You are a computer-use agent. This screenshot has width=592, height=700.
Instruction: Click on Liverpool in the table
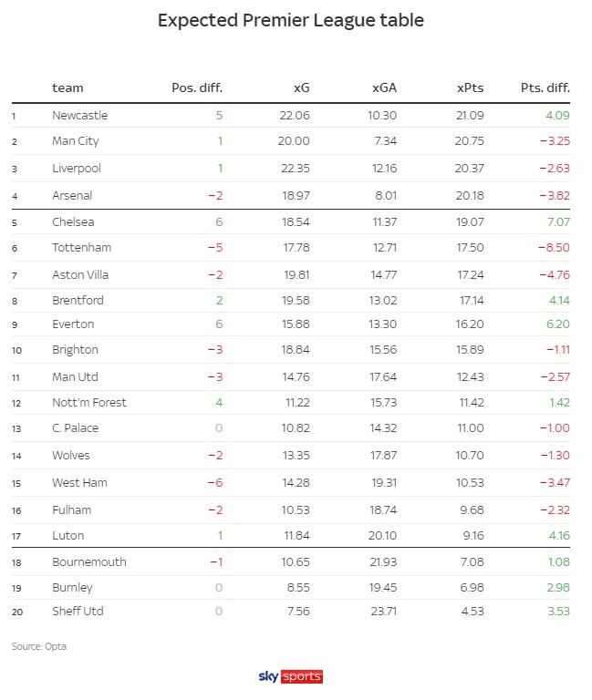coord(77,169)
